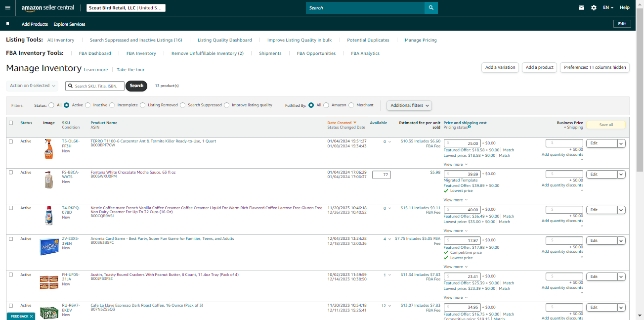Sort by Date Created column
The width and height of the screenshot is (644, 320).
[342, 123]
